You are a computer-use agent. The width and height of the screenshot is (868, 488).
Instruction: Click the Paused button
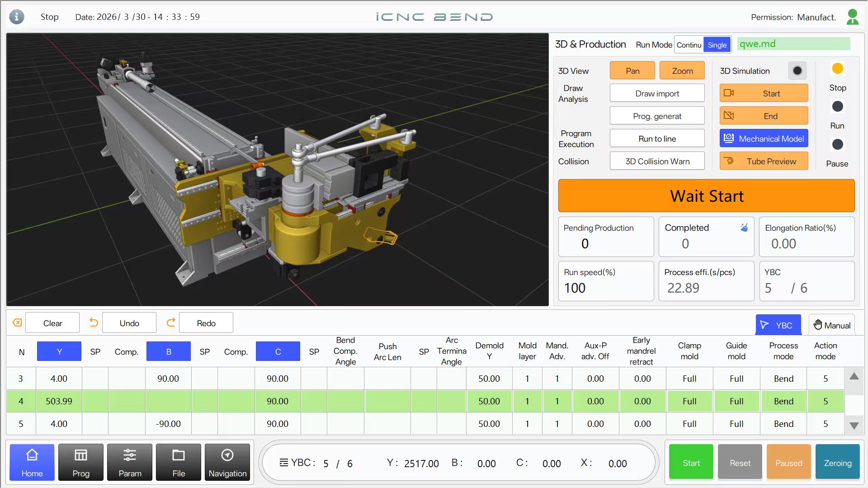pos(789,462)
